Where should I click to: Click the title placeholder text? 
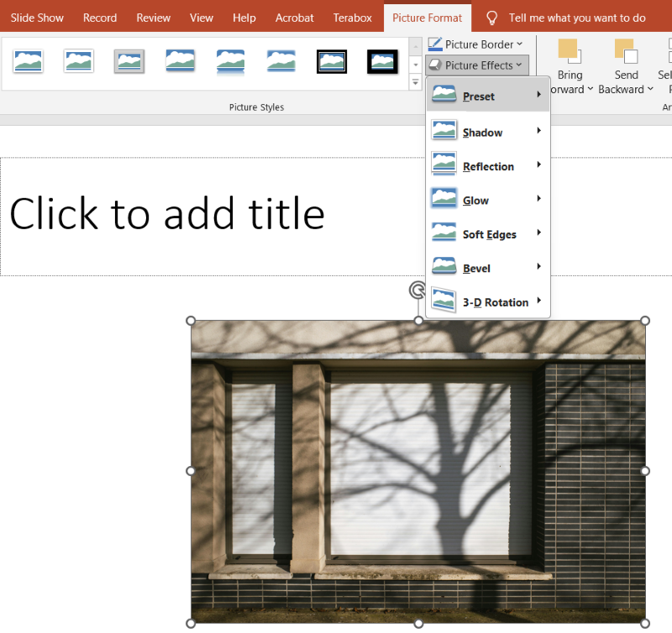(166, 214)
